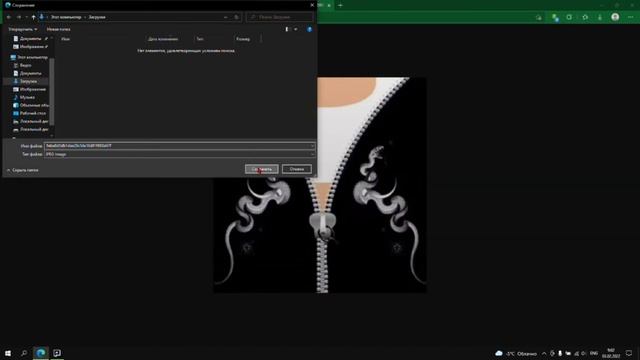Go up one folder level
This screenshot has width=640, height=360.
33,17
